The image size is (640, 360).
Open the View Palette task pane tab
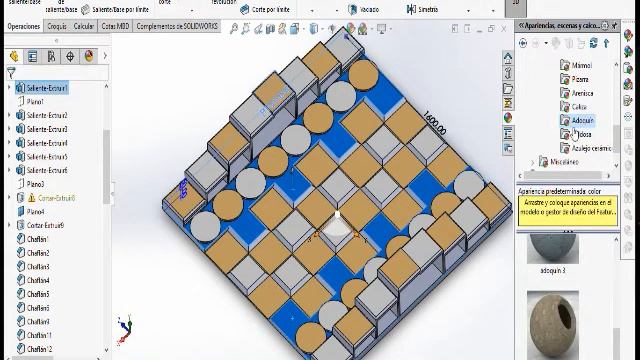[x=508, y=103]
